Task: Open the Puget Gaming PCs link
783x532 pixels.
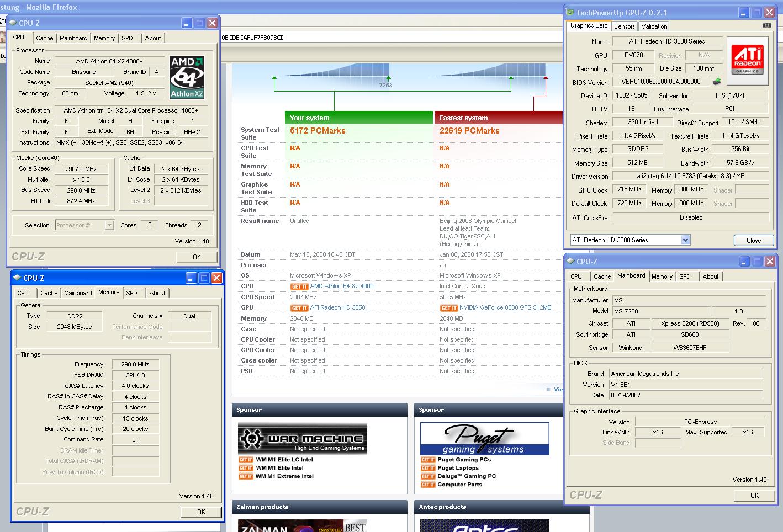Action: click(464, 460)
